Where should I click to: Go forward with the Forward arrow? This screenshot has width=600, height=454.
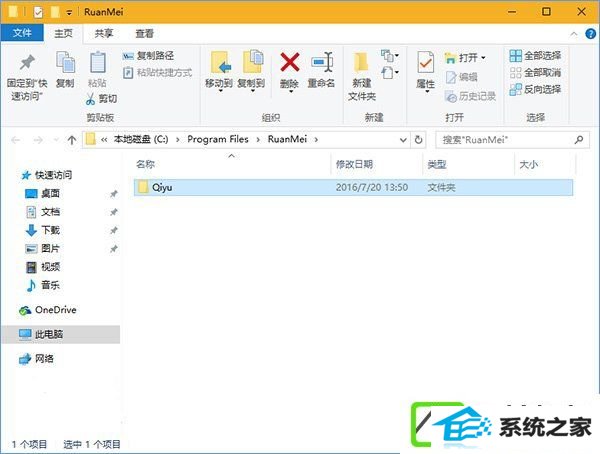pyautogui.click(x=38, y=140)
